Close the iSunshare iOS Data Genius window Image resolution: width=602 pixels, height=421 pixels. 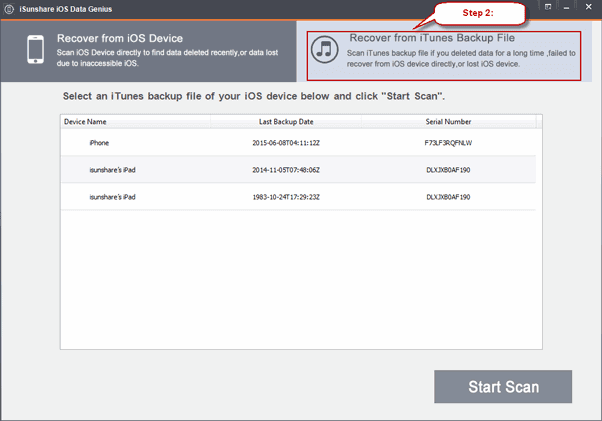pos(588,7)
